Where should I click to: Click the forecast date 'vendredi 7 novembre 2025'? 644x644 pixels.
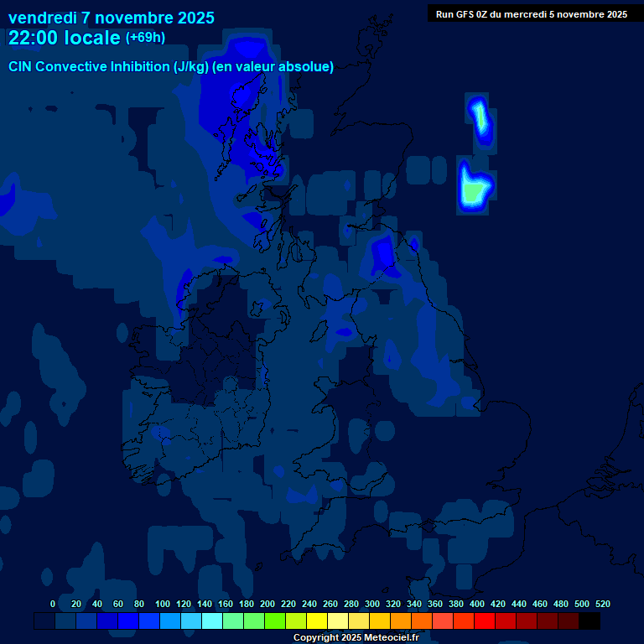pyautogui.click(x=111, y=18)
